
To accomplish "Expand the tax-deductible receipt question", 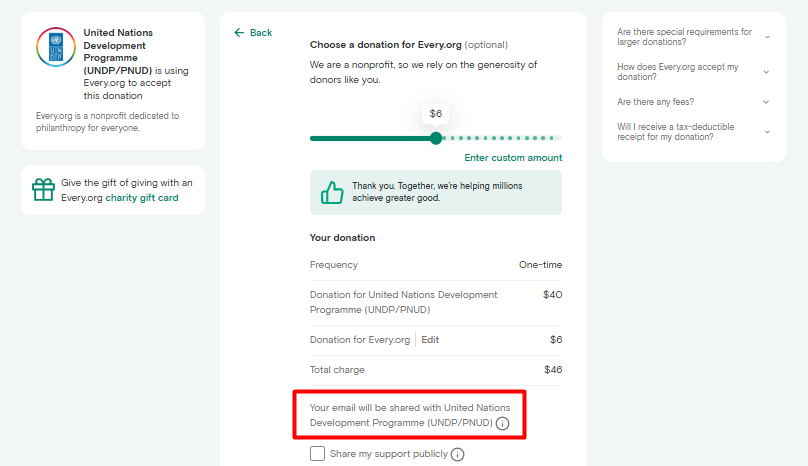I will coord(767,132).
